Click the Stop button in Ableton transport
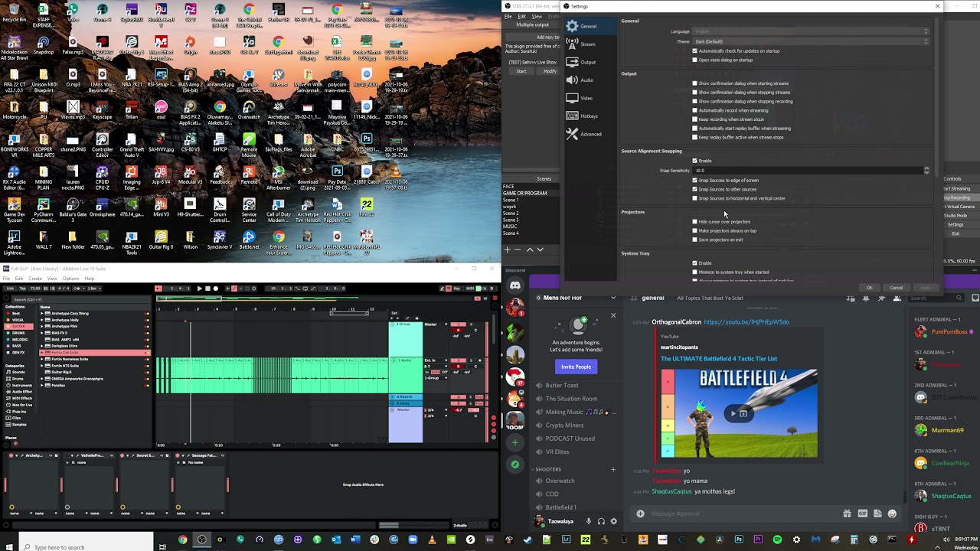Image resolution: width=980 pixels, height=551 pixels. click(207, 289)
